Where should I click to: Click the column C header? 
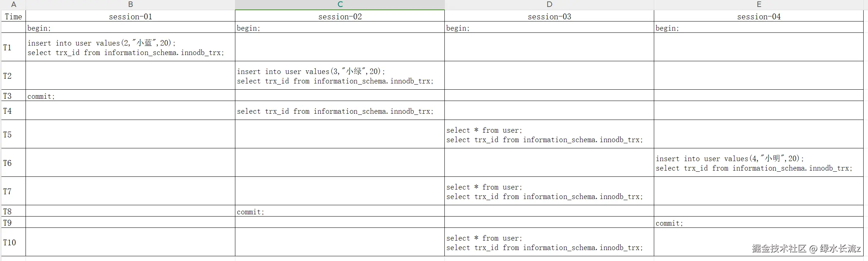tap(340, 4)
